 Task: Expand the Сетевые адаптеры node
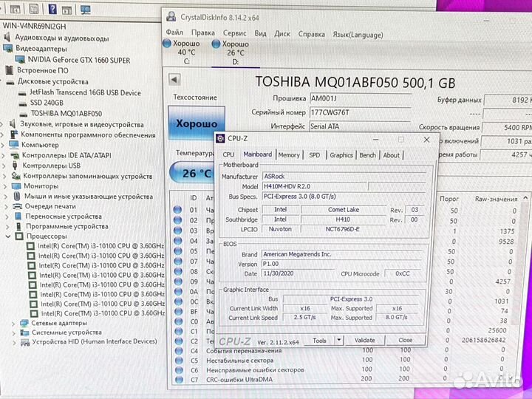pos(13,324)
